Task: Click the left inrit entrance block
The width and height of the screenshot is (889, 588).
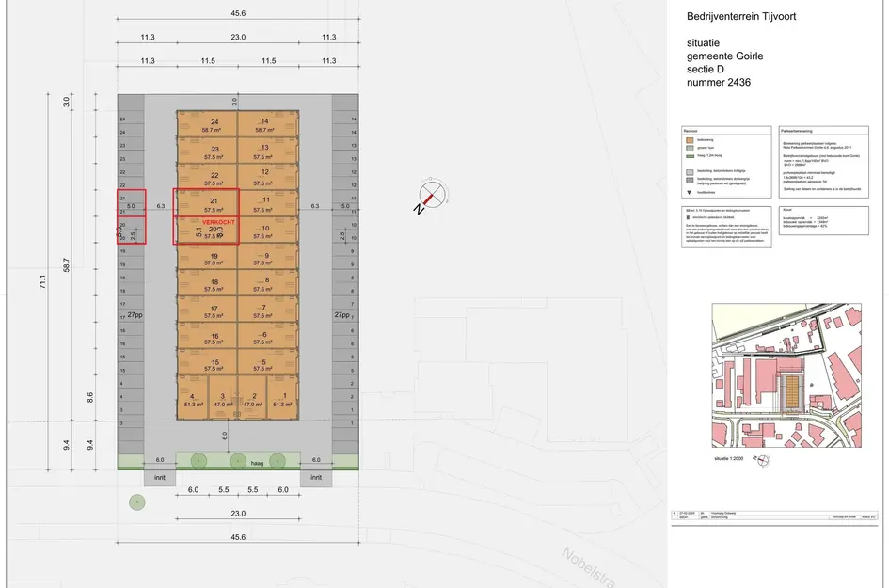Action: click(160, 478)
